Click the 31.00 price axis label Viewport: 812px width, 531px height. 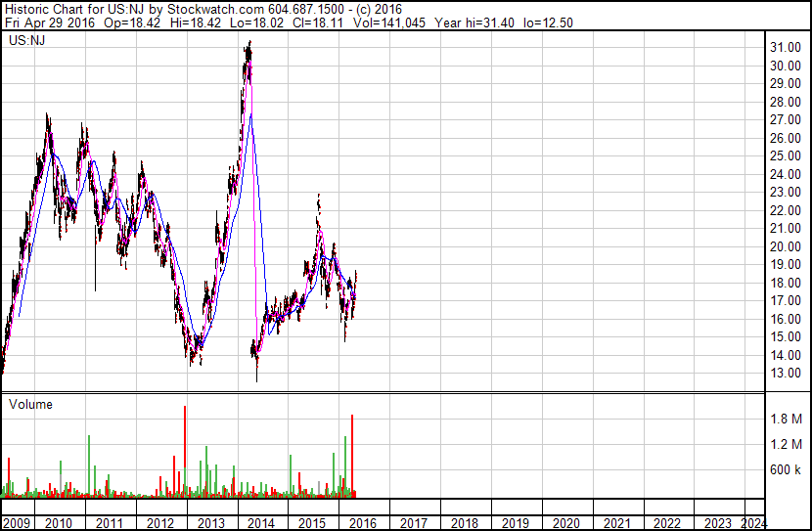[786, 48]
